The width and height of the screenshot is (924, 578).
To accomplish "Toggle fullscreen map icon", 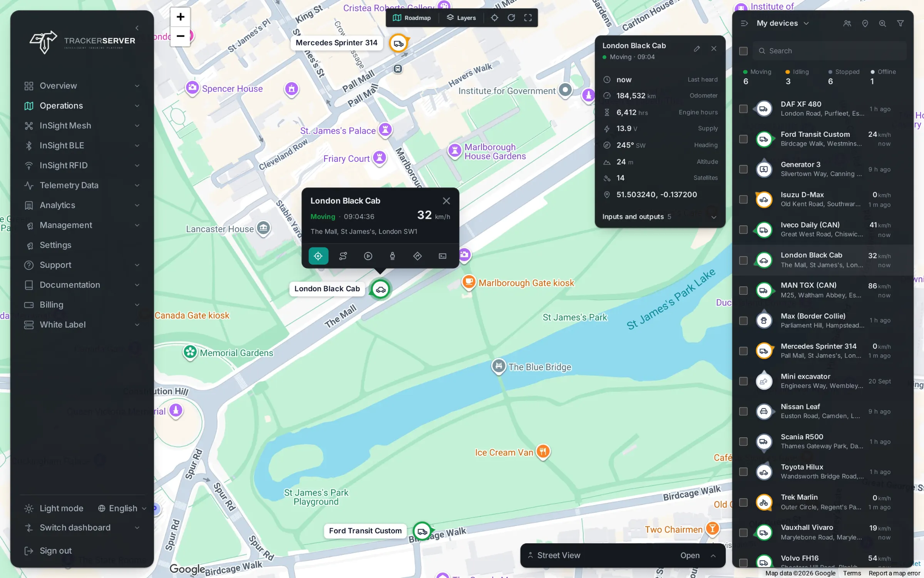I will 528,18.
